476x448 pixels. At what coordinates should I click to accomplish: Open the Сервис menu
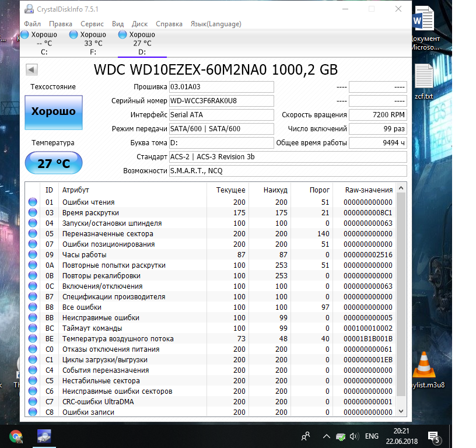(92, 24)
